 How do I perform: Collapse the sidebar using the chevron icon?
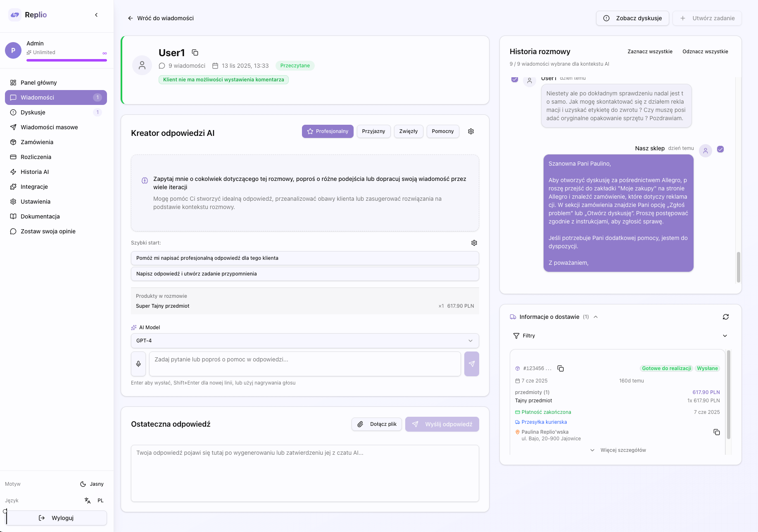[x=96, y=15]
